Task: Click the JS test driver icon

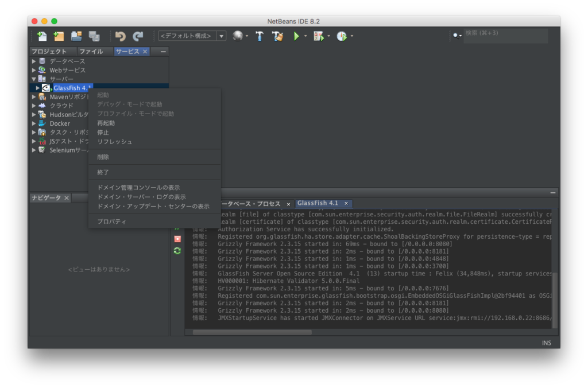Action: [x=42, y=141]
